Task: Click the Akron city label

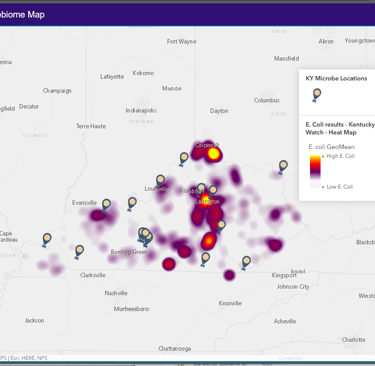Action: [x=326, y=41]
